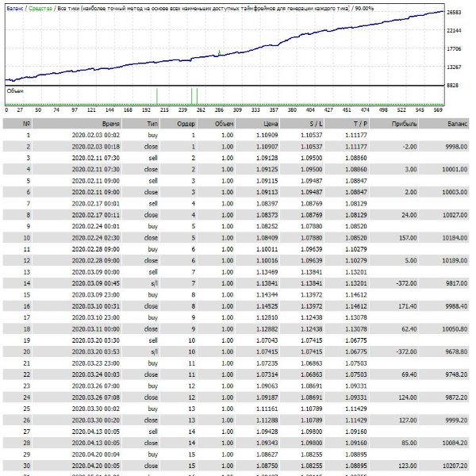Click the 13267 axis value on chart

click(x=454, y=67)
